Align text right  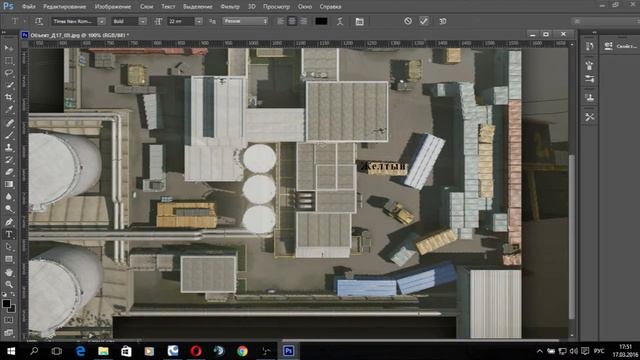[303, 21]
